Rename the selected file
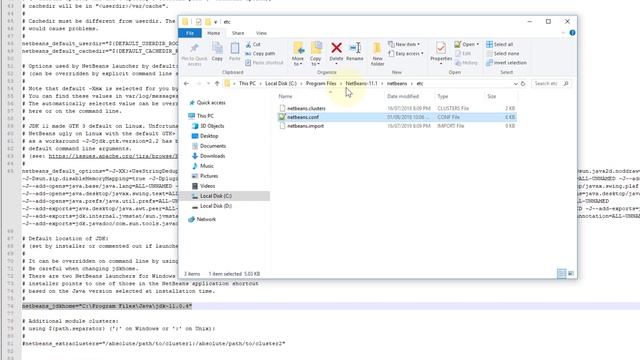Image resolution: width=640 pixels, height=360 pixels. pos(355,52)
